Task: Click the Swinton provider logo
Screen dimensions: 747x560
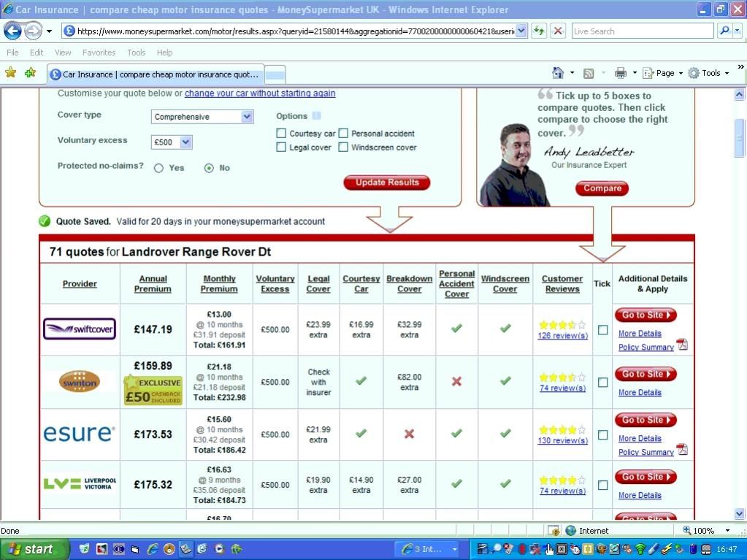Action: pos(80,381)
